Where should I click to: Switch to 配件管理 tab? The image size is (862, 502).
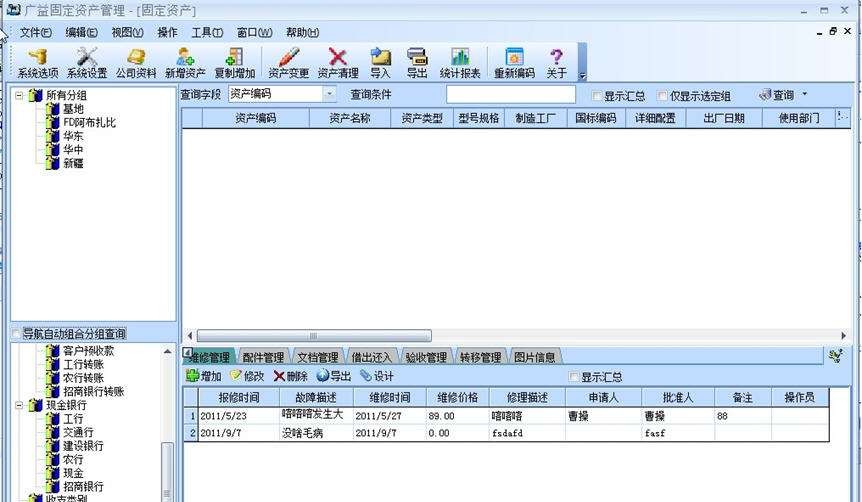(x=263, y=357)
